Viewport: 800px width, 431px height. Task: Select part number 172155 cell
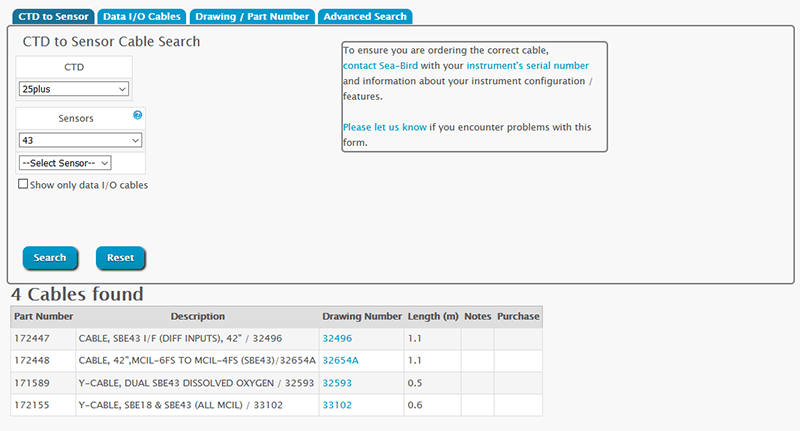coord(43,405)
